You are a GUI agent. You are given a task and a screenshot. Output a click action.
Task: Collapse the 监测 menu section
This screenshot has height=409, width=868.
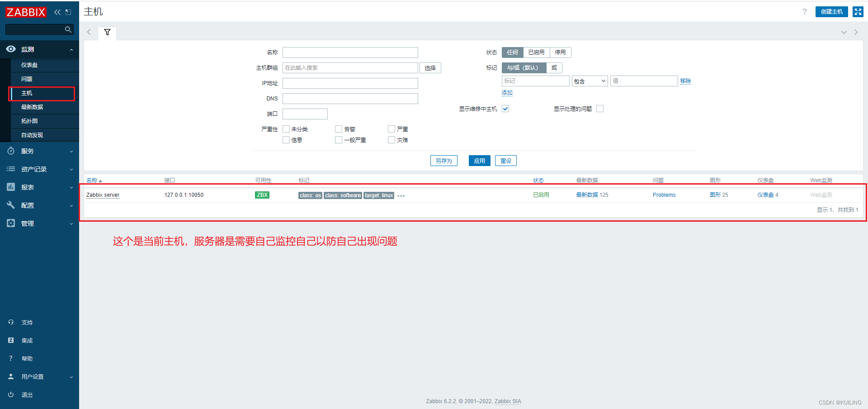pyautogui.click(x=71, y=50)
